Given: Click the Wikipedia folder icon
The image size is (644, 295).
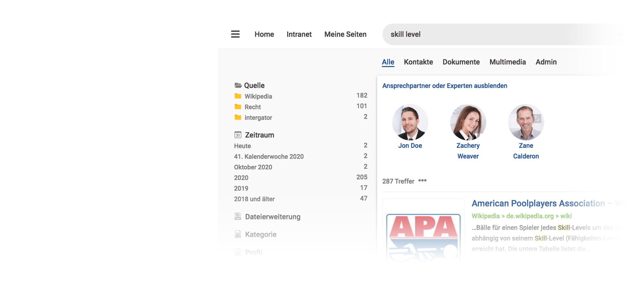Looking at the screenshot, I should [x=238, y=96].
